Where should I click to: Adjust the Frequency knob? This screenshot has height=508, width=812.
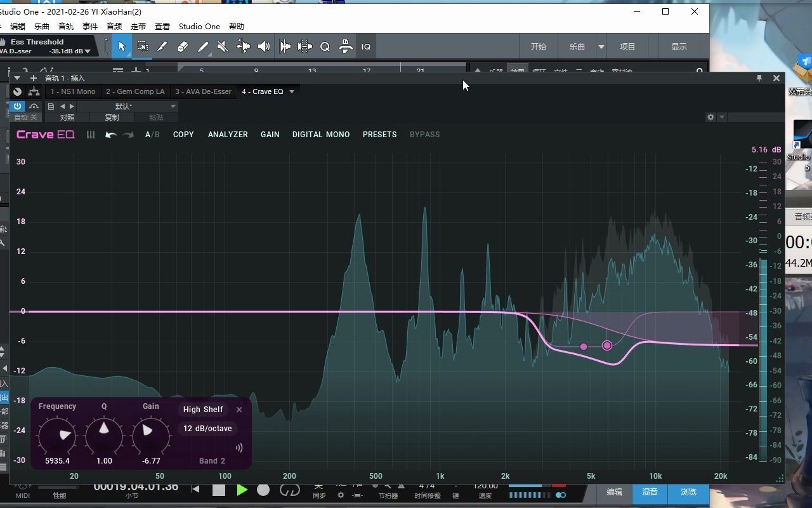point(58,436)
